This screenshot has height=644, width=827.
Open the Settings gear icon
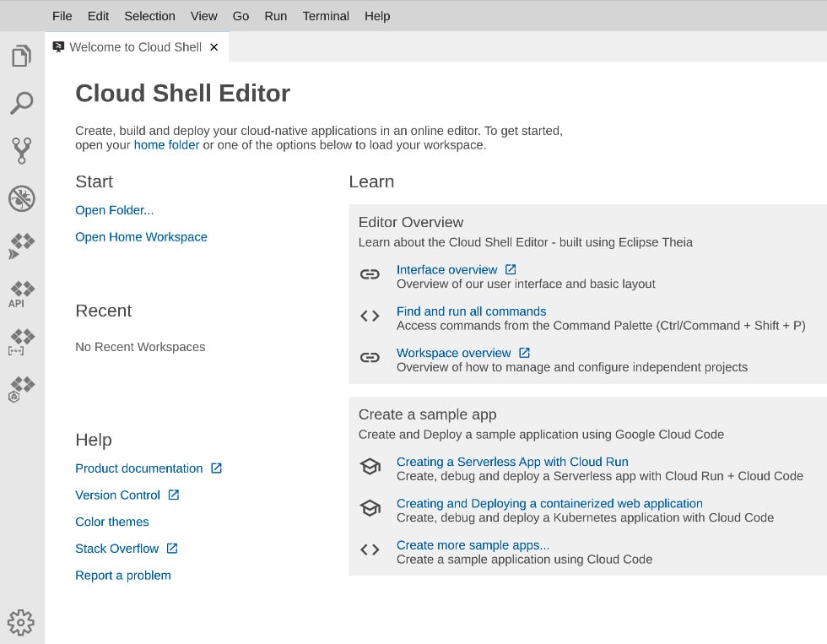[x=21, y=623]
